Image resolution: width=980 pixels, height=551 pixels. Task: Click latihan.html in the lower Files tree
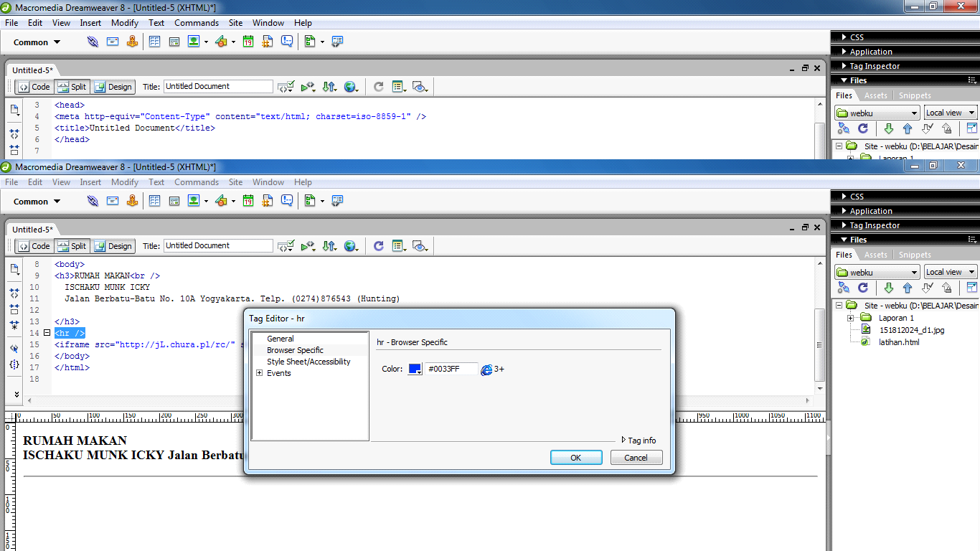[x=899, y=342]
